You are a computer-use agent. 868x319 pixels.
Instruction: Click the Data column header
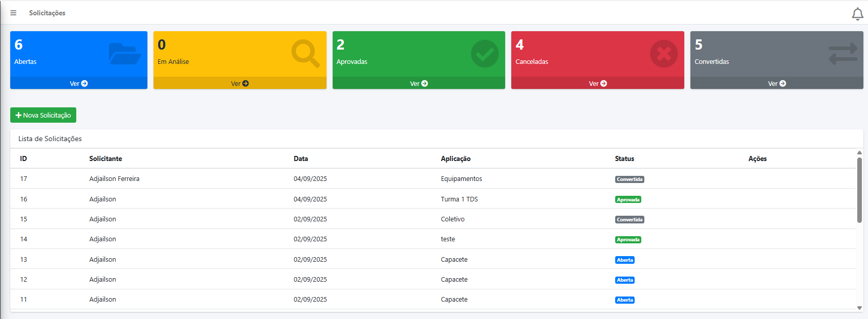coord(301,158)
